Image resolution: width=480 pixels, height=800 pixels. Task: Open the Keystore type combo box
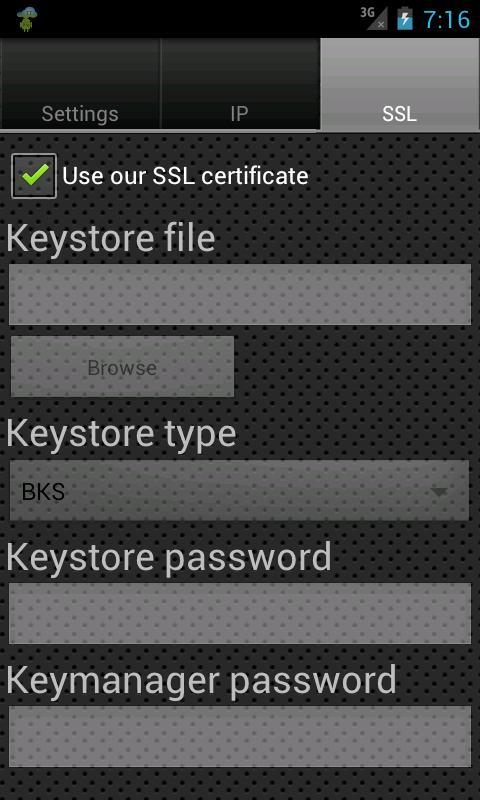point(239,490)
